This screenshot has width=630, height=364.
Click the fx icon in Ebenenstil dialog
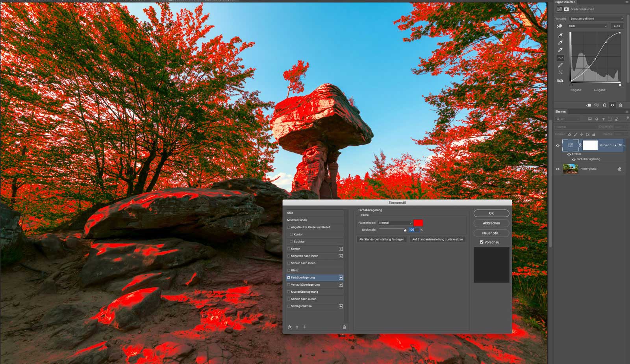(x=290, y=327)
